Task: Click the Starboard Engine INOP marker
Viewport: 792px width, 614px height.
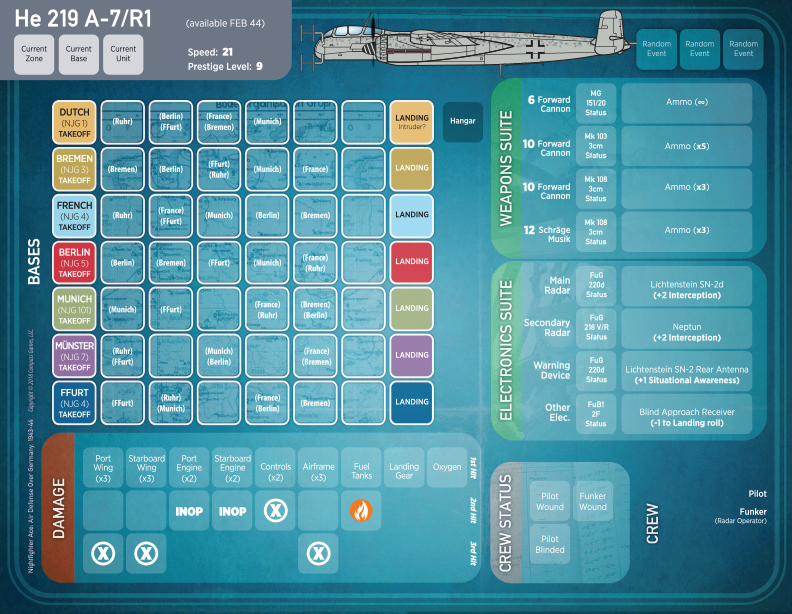Action: 232,511
